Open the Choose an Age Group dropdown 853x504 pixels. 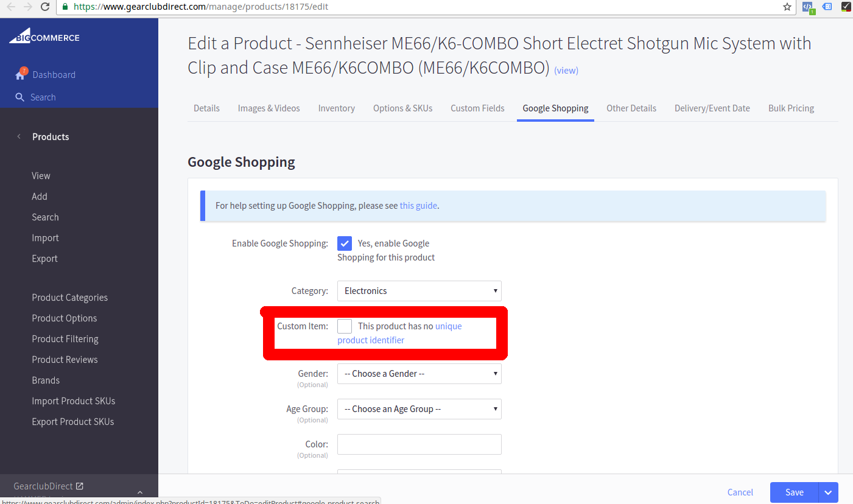coord(419,409)
